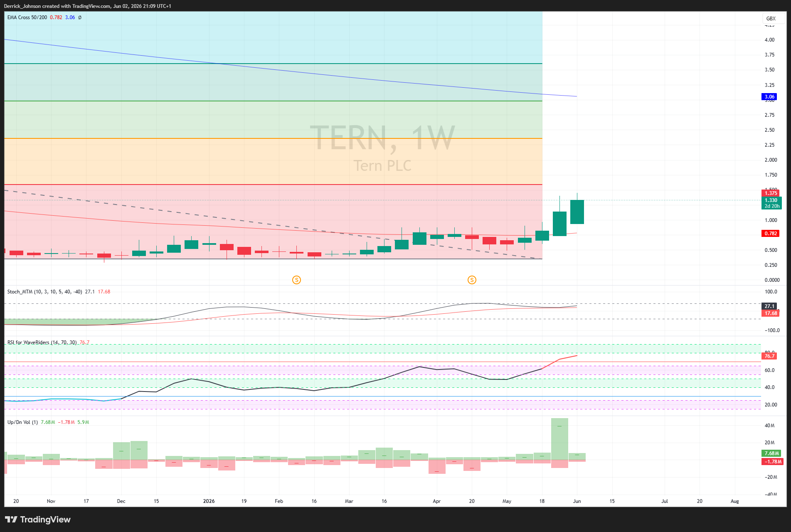The image size is (791, 532).
Task: Click the Mar label on the time axis
Action: (x=349, y=501)
